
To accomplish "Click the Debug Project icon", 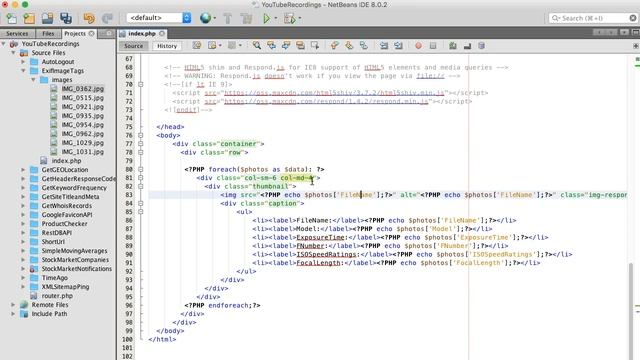I will (289, 18).
